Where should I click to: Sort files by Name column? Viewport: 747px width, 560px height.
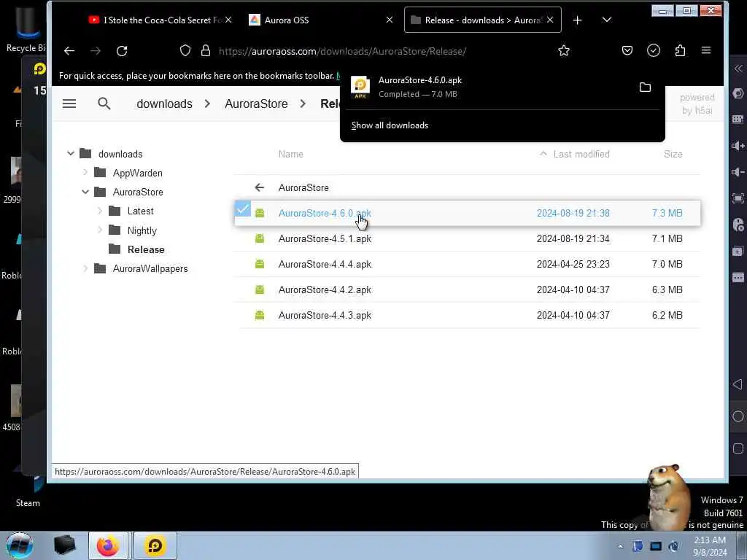click(x=290, y=154)
